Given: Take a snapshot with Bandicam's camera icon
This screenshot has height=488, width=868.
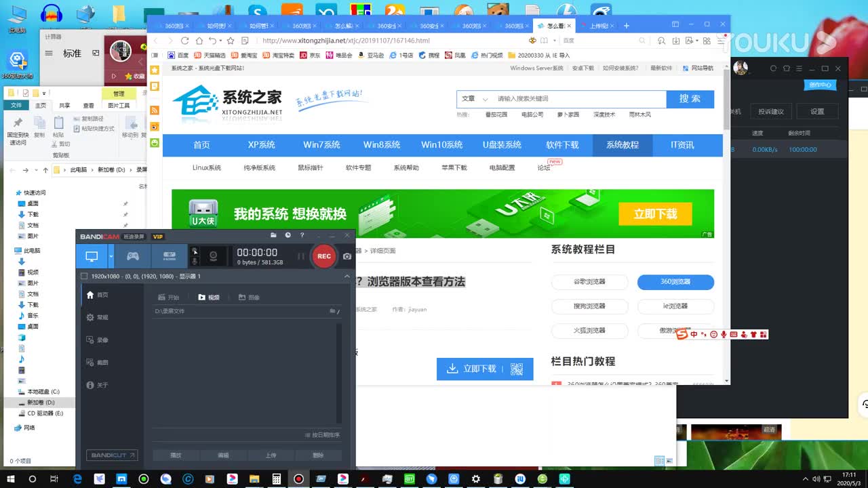Looking at the screenshot, I should click(347, 257).
